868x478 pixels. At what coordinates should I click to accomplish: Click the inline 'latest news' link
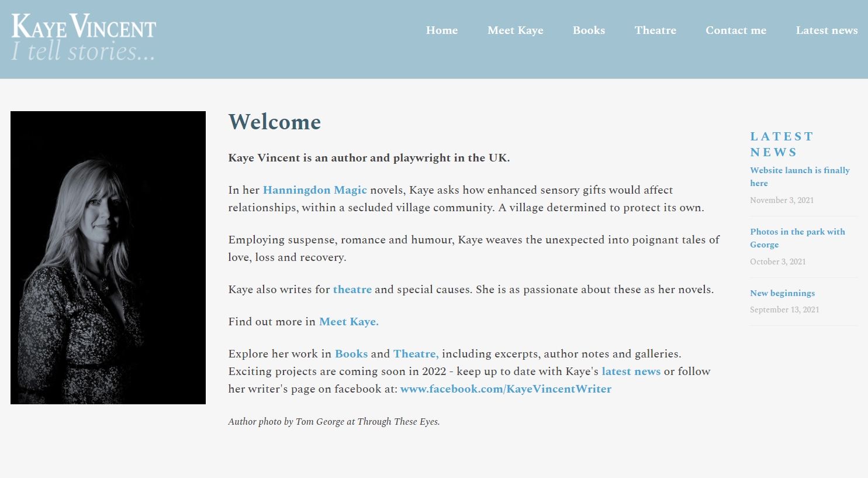click(x=631, y=371)
